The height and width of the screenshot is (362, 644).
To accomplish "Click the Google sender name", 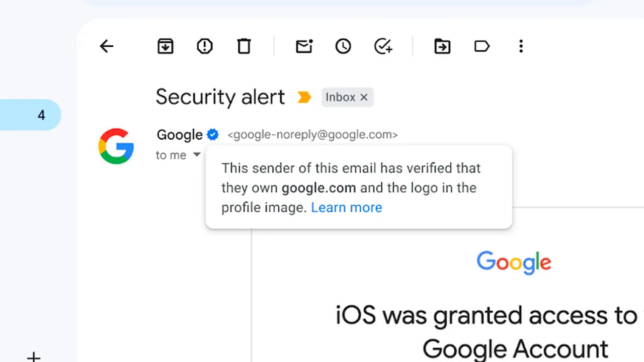I will point(180,135).
